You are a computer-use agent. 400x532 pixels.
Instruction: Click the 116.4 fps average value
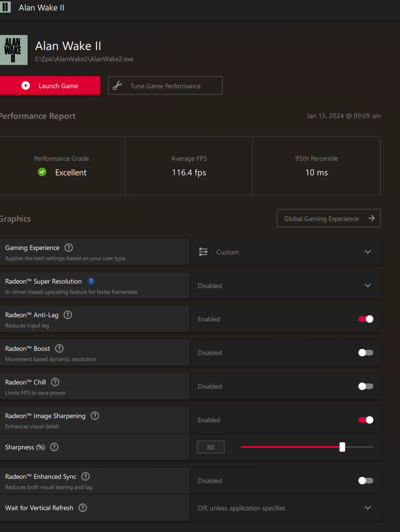click(x=189, y=172)
